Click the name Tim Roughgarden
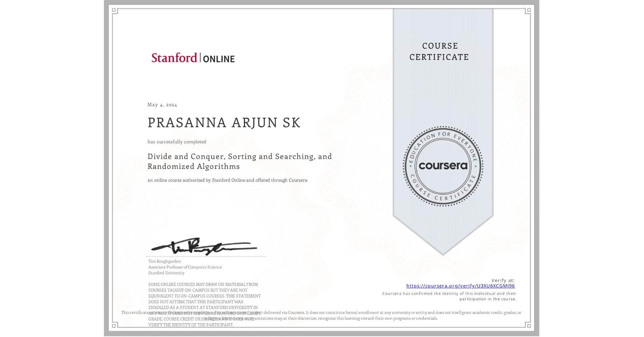The width and height of the screenshot is (644, 337). [x=164, y=261]
